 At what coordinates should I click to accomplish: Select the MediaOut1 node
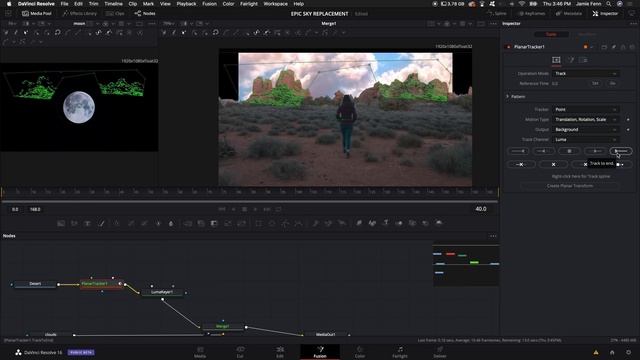325,334
